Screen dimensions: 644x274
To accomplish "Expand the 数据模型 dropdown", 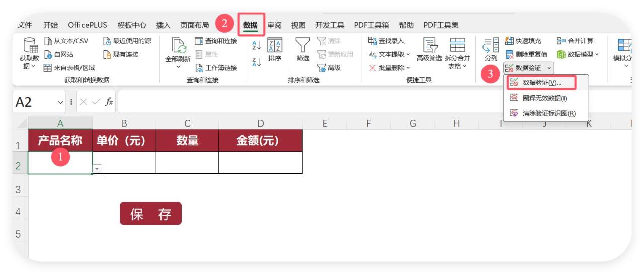I will tap(596, 54).
